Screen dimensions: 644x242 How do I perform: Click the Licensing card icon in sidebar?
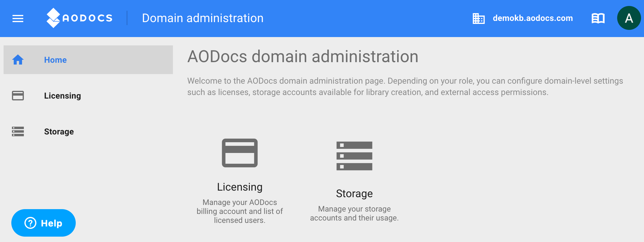(18, 96)
